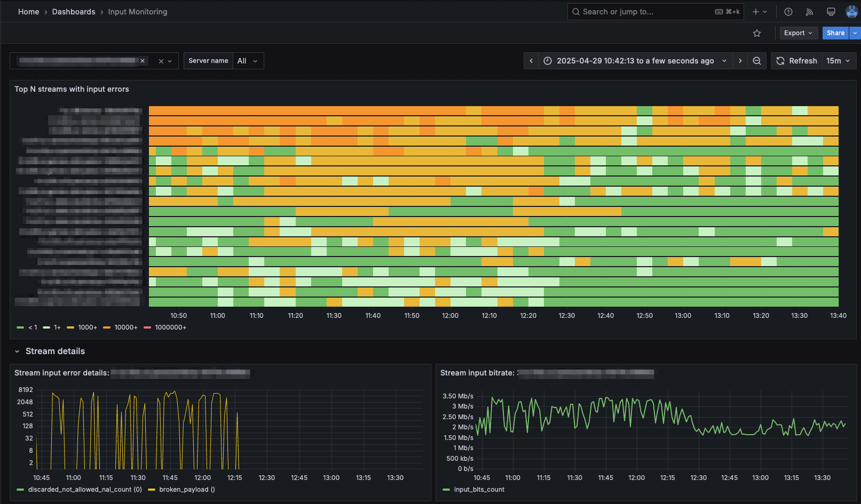This screenshot has width=861, height=504.
Task: Open the 15m refresh interval dropdown
Action: [838, 61]
